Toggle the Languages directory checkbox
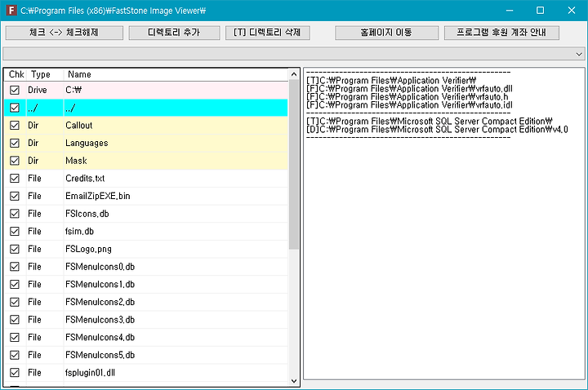 coord(15,143)
